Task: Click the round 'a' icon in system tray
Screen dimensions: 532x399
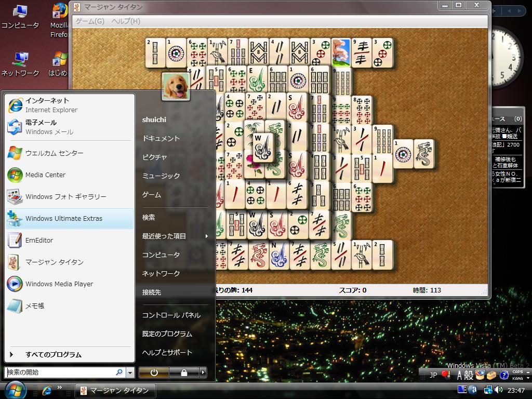Action: tap(474, 390)
